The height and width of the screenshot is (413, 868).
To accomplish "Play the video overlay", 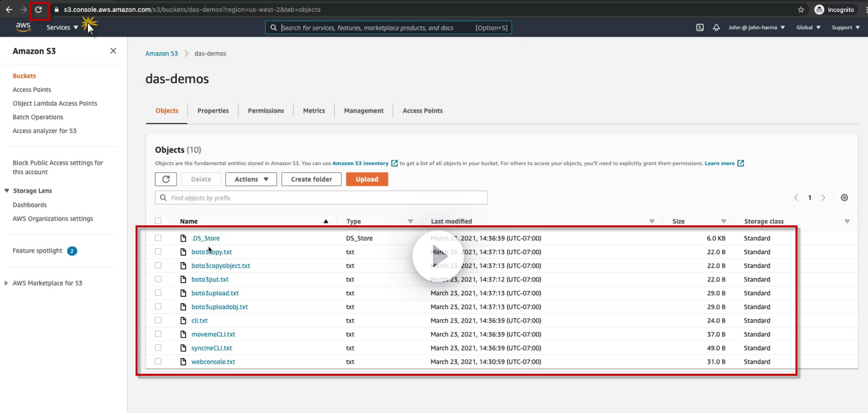I will click(x=437, y=256).
